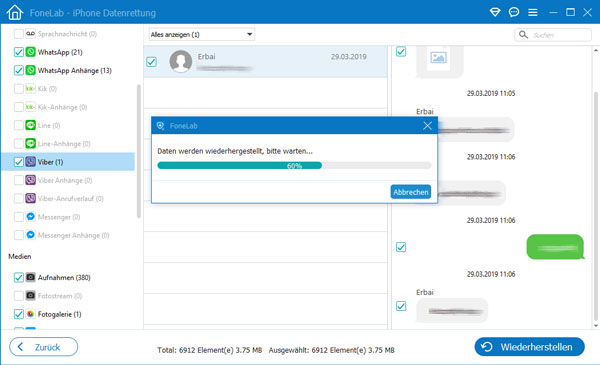Click the chat scroll-up arrow
Image resolution: width=600 pixels, height=365 pixels.
tap(596, 50)
